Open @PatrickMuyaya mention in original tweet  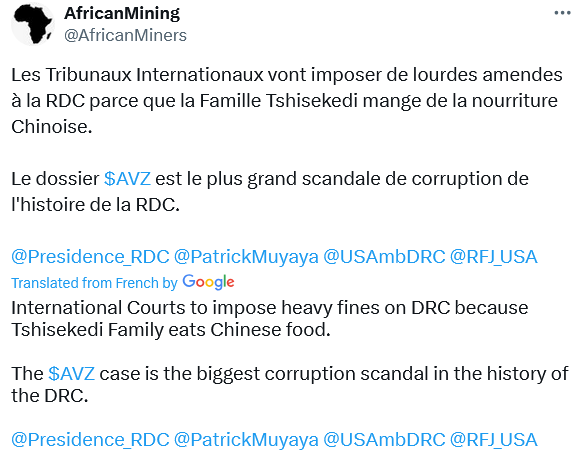click(x=246, y=257)
